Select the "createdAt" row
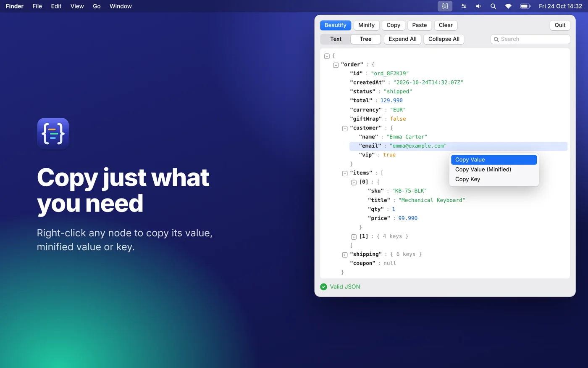This screenshot has width=588, height=368. coord(406,82)
